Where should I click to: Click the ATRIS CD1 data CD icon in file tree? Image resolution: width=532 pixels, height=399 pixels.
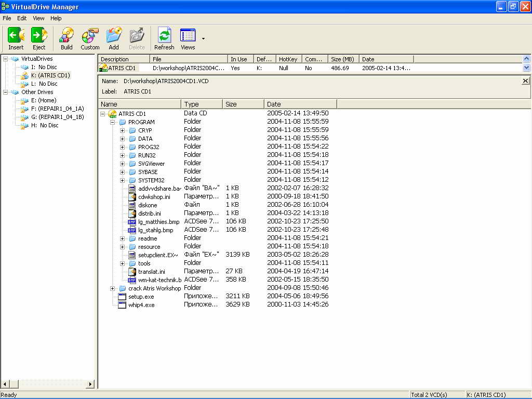[112, 114]
